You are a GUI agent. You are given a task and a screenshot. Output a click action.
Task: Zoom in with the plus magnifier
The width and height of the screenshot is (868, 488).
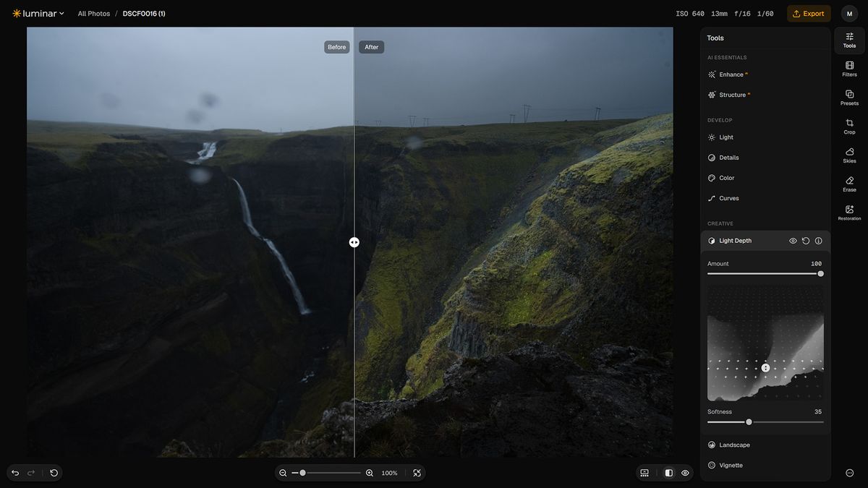[370, 473]
